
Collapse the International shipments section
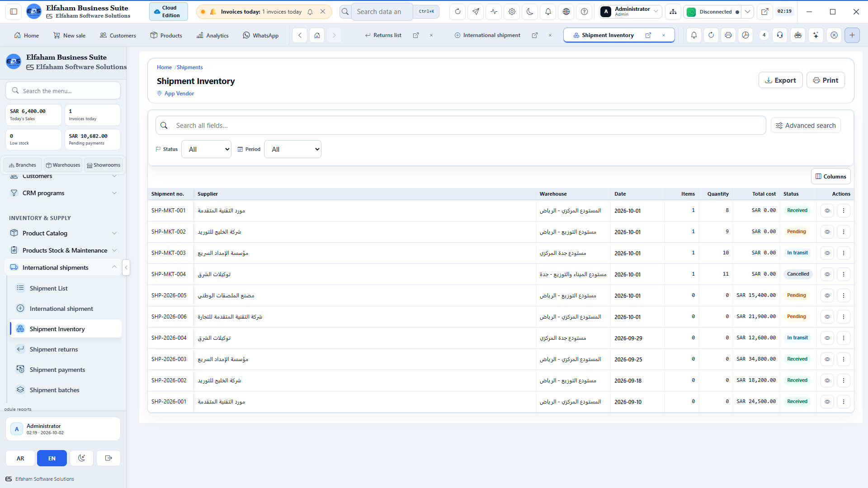coord(63,267)
